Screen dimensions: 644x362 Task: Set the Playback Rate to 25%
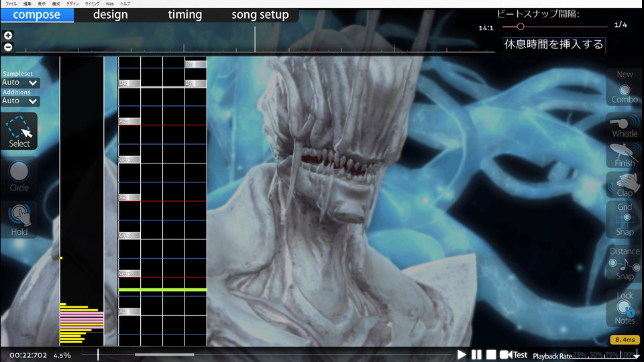580,355
